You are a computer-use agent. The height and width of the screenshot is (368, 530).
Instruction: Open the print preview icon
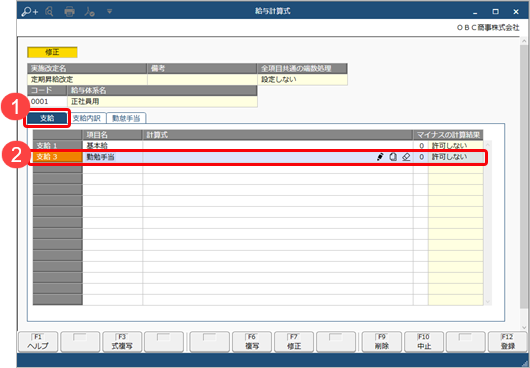pyautogui.click(x=49, y=12)
